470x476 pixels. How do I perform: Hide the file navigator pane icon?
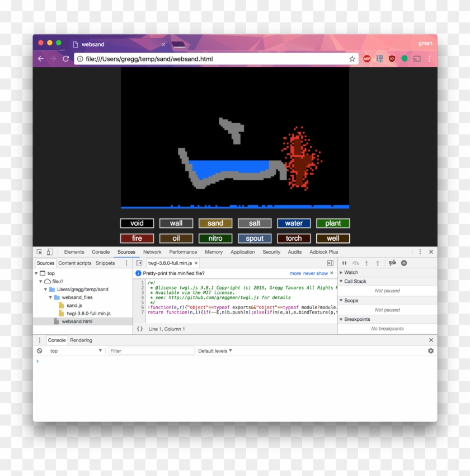[139, 263]
